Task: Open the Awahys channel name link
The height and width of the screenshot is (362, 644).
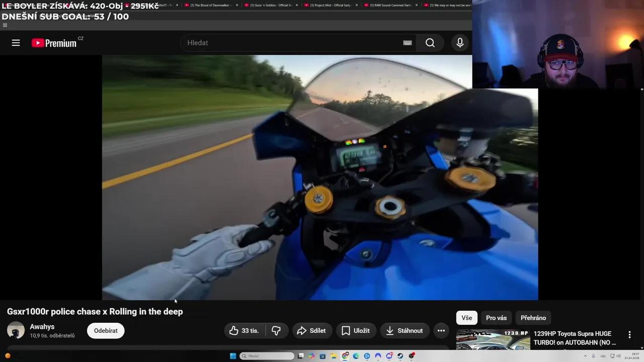Action: [x=42, y=326]
